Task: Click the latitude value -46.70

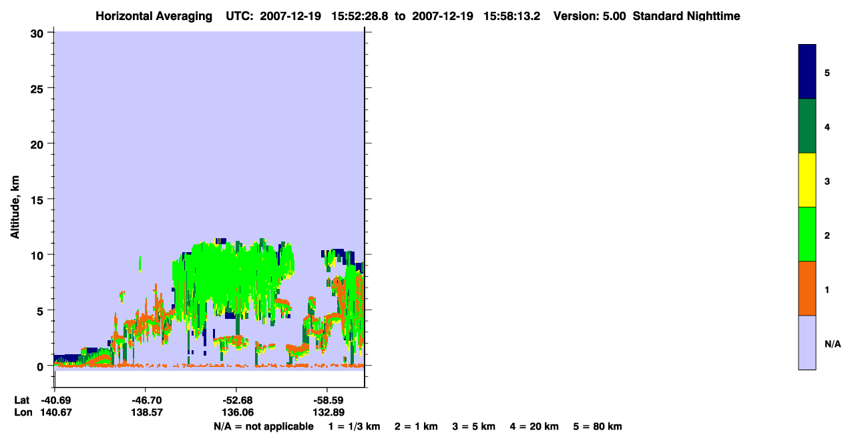Action: pos(146,400)
